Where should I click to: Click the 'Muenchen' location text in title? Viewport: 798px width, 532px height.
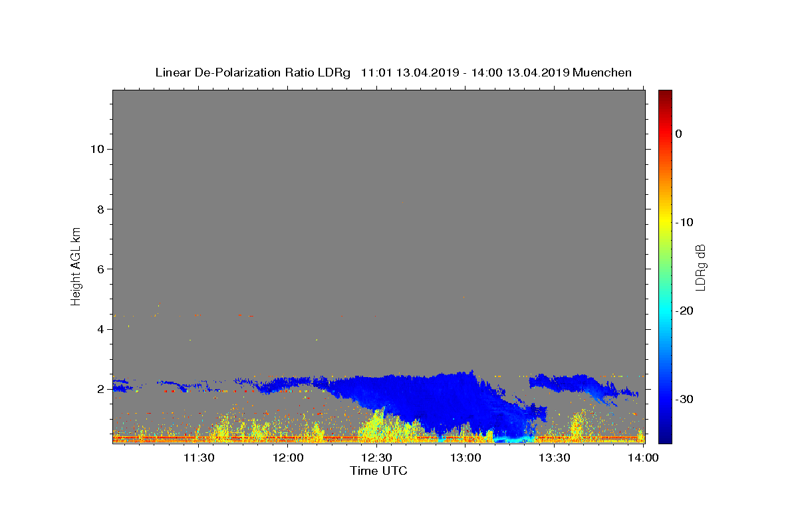(x=602, y=72)
